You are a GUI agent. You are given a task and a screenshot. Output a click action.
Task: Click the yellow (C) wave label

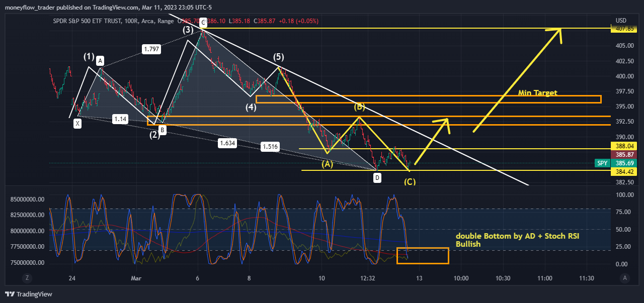click(x=410, y=181)
